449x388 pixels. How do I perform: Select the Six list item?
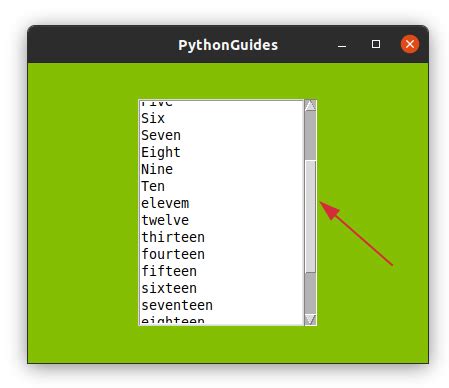(x=221, y=118)
